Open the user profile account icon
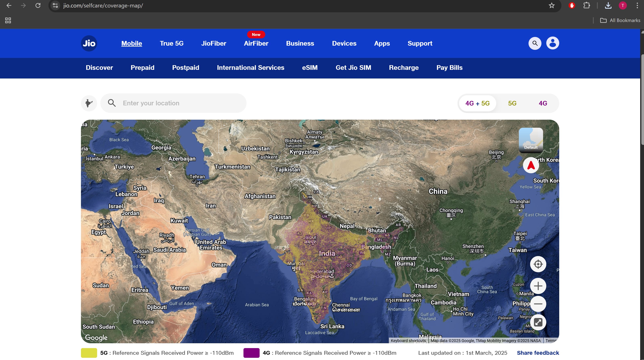The width and height of the screenshot is (644, 360). (x=553, y=43)
